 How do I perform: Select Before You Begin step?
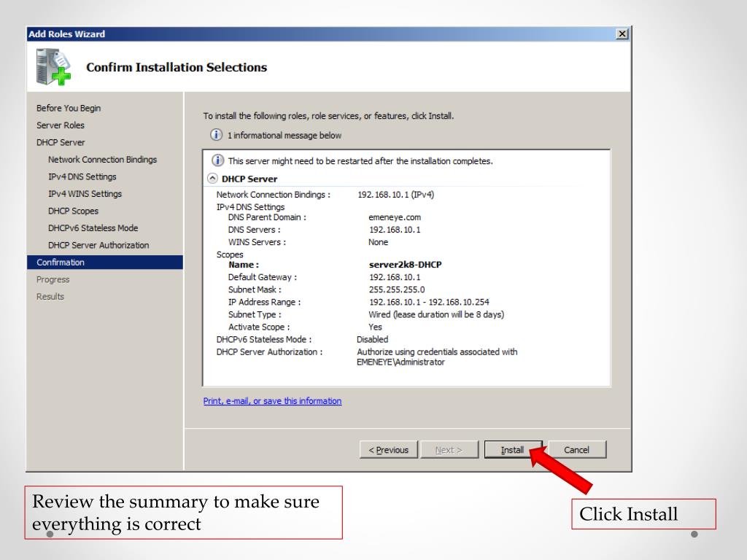point(69,108)
